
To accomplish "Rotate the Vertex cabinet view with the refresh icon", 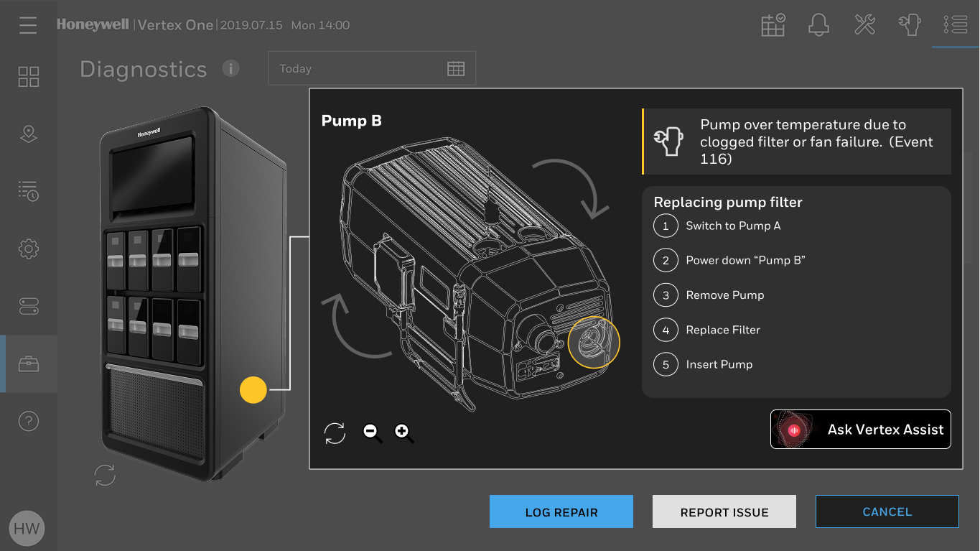I will (x=105, y=475).
